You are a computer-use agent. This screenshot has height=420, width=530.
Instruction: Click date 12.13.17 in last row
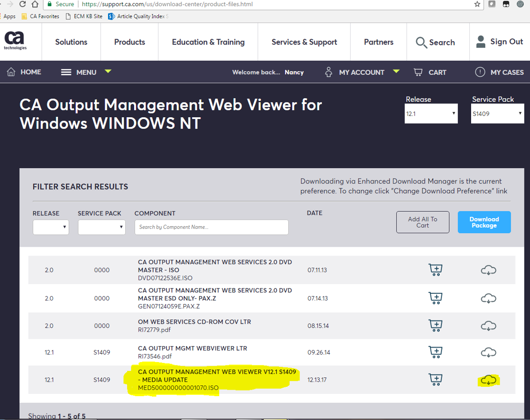point(317,380)
